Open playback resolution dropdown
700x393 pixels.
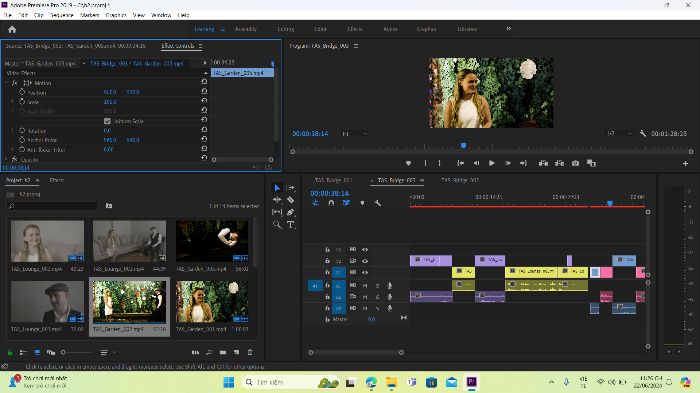[619, 134]
